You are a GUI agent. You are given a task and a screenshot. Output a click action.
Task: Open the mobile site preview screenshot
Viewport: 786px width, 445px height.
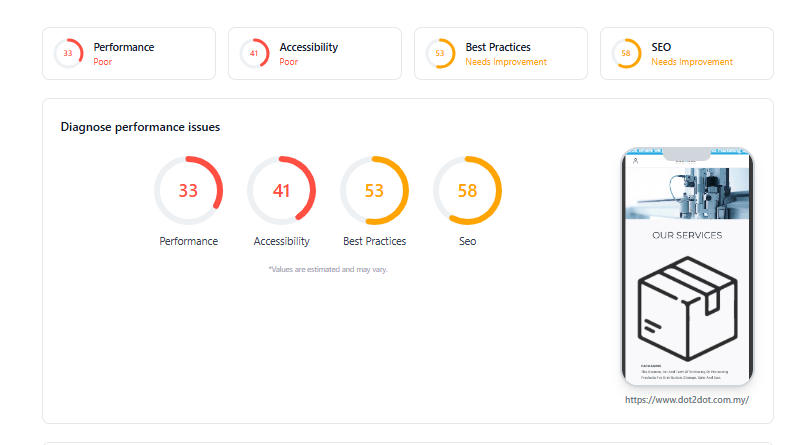tap(687, 267)
